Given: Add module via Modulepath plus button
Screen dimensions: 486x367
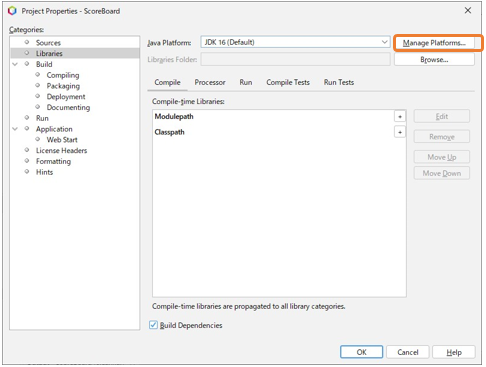Looking at the screenshot, I should coord(400,116).
